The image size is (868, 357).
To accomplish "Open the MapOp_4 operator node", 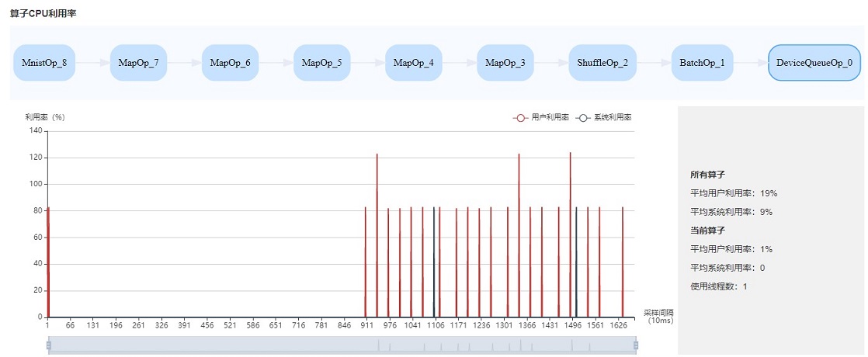I will 414,63.
